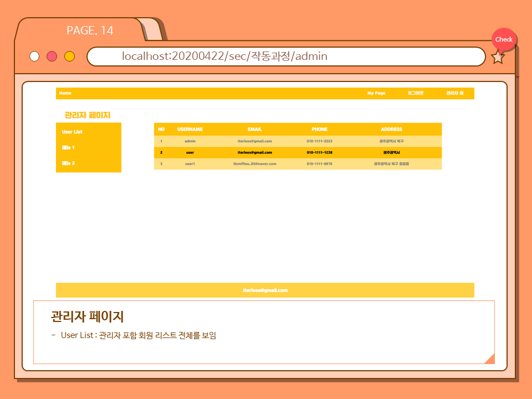Click the folded corner of the description box
Viewport: 532px width, 399px height.
[489, 359]
